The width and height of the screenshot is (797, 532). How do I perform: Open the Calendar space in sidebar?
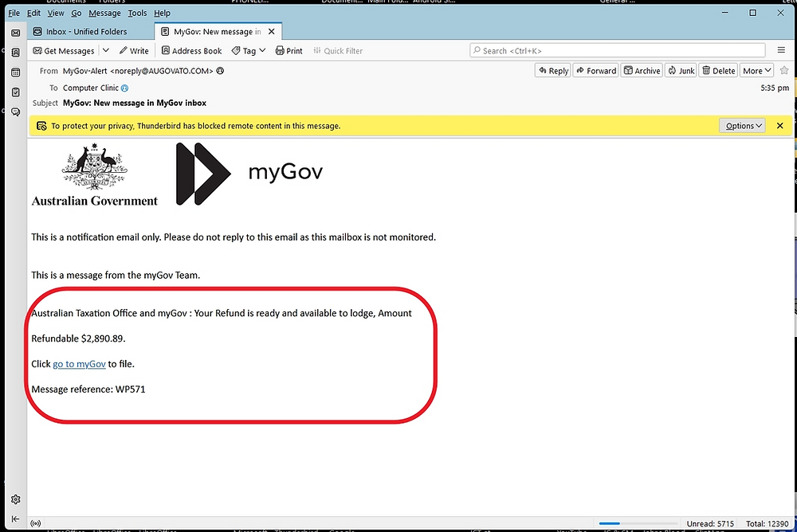click(16, 72)
